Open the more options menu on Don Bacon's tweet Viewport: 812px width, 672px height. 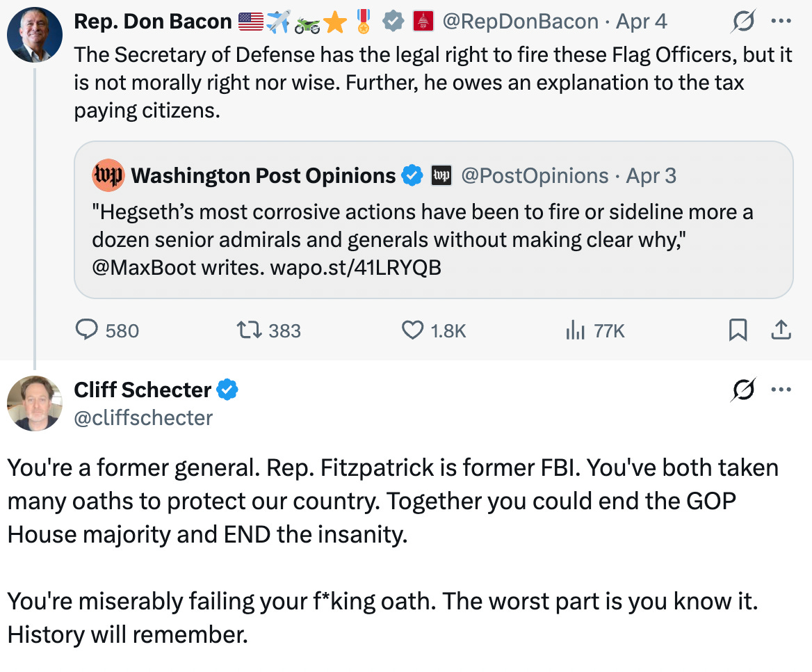tap(781, 22)
